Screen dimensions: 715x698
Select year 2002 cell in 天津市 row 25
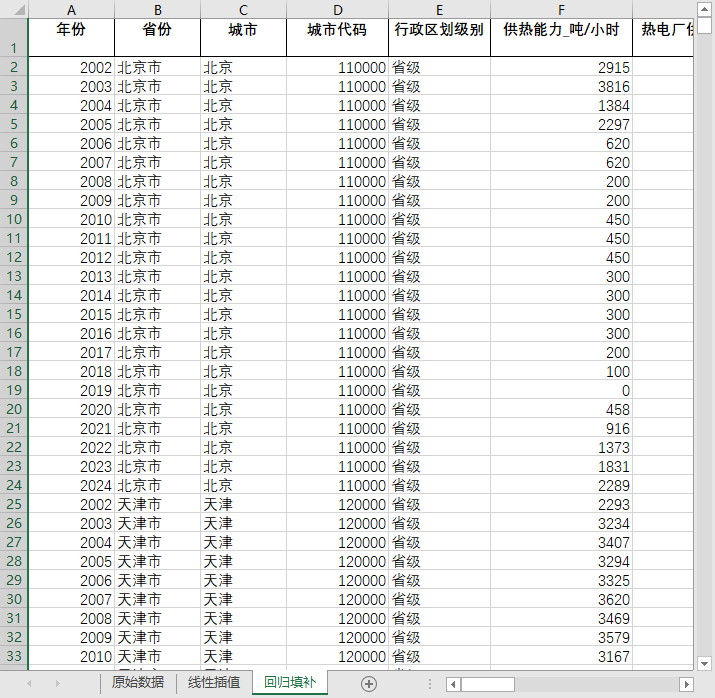pos(71,505)
